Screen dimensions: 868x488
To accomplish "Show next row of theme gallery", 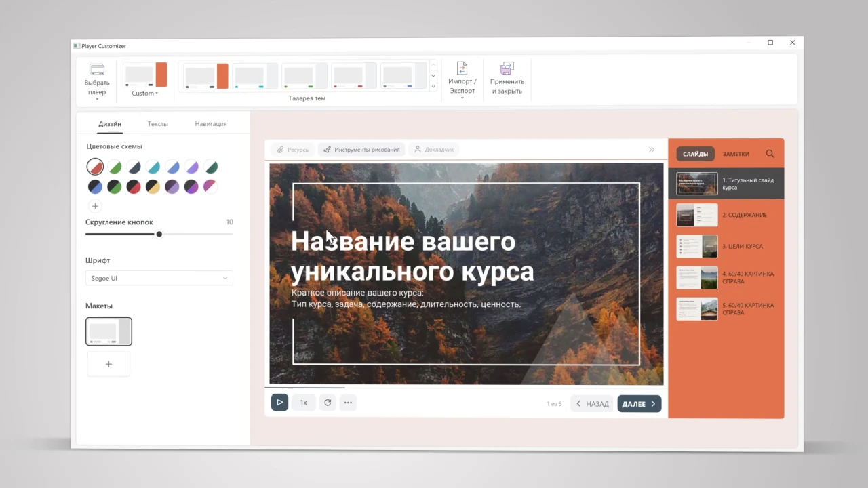I will pos(433,75).
